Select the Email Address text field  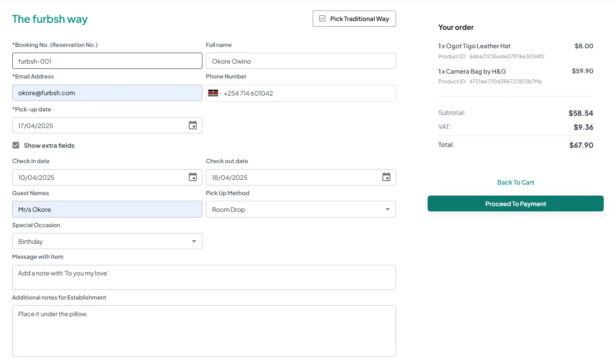coord(107,93)
